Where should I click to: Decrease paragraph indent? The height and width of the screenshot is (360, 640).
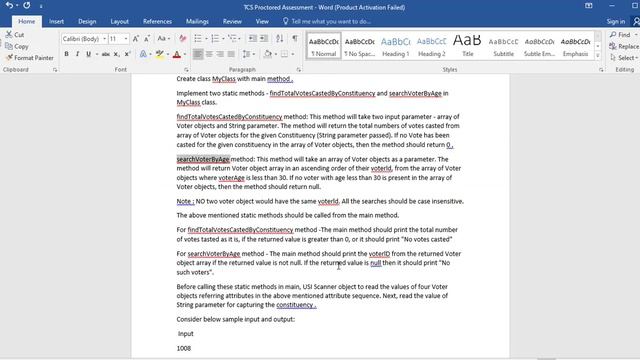(253, 39)
